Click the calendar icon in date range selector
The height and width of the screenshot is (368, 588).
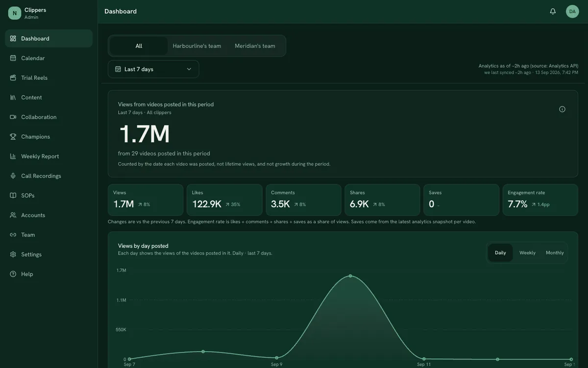pyautogui.click(x=118, y=69)
